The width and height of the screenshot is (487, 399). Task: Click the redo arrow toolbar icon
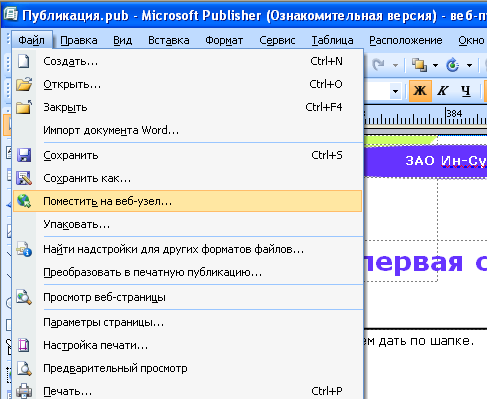378,65
